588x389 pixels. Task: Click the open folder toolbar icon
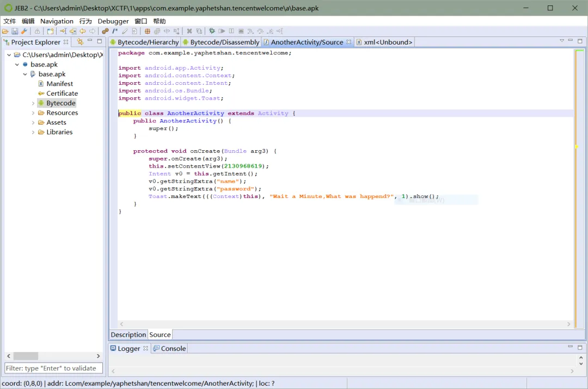5,32
